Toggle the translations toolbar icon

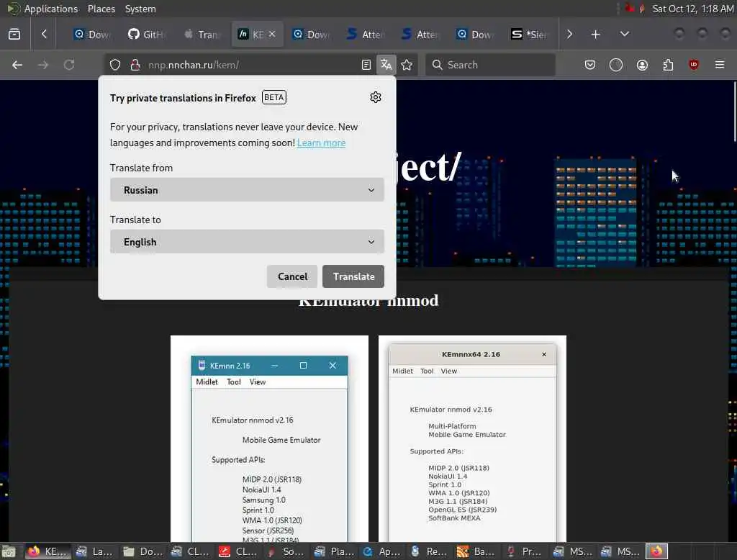(x=386, y=65)
